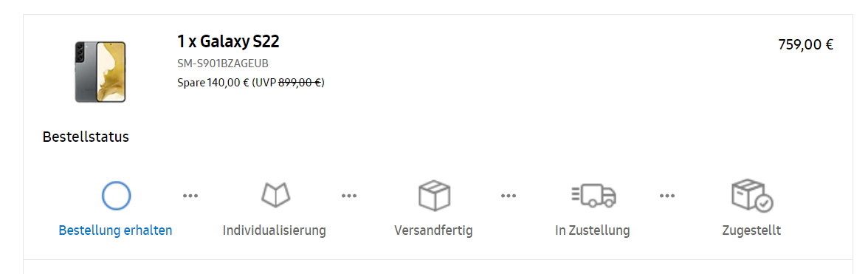Click the blue circle order received icon
The width and height of the screenshot is (868, 274).
pyautogui.click(x=117, y=196)
